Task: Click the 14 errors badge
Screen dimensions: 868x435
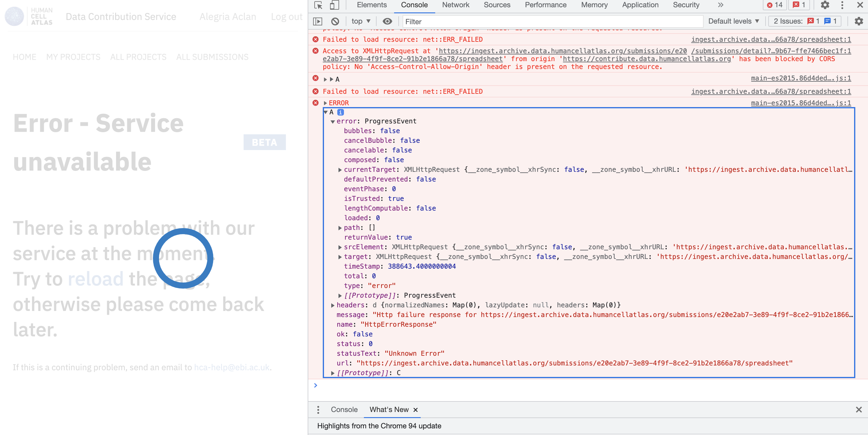Action: pyautogui.click(x=774, y=5)
